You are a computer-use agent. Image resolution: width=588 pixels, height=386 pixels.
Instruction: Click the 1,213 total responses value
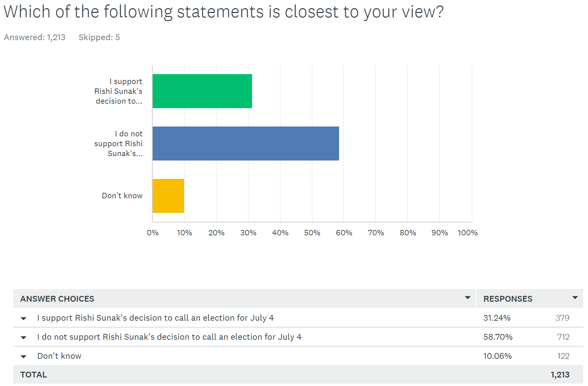(560, 375)
